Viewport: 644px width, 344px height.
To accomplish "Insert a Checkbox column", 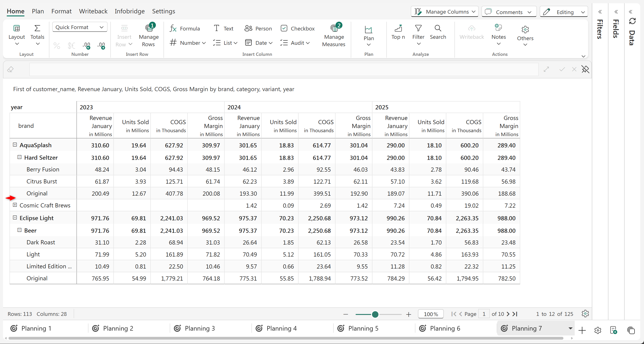I will (297, 28).
